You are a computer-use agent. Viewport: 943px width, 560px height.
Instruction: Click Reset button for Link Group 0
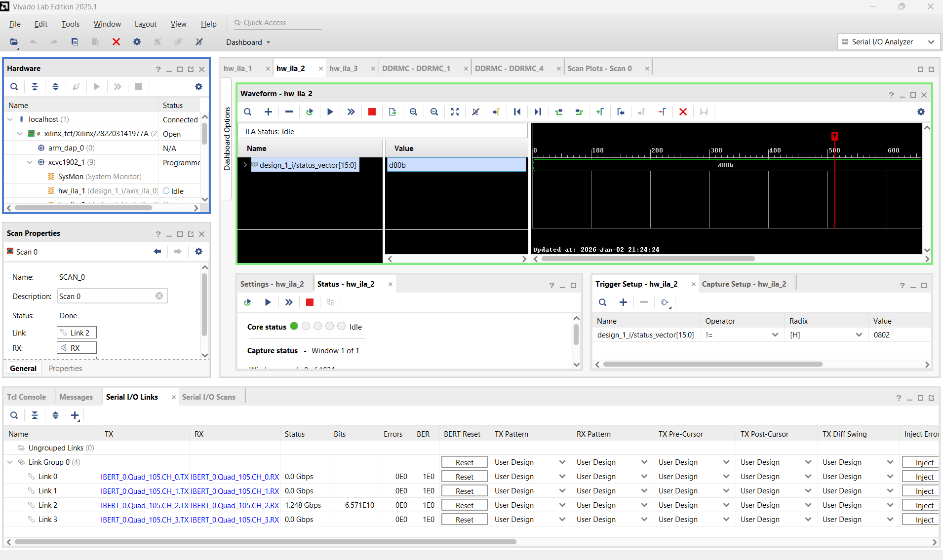465,462
